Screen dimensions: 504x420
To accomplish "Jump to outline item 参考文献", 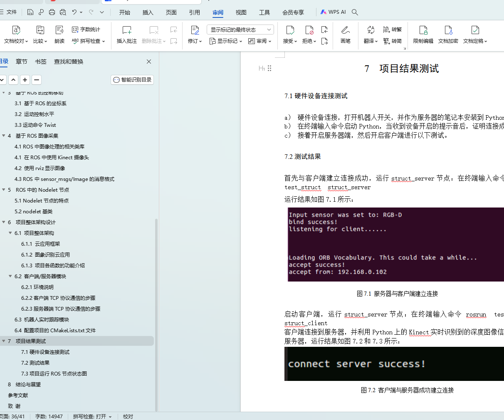I will (18, 395).
